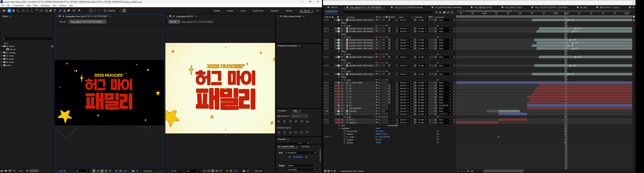Collapse the 00. Master folder in Project panel
The width and height of the screenshot is (644, 173).
pos(2,46)
